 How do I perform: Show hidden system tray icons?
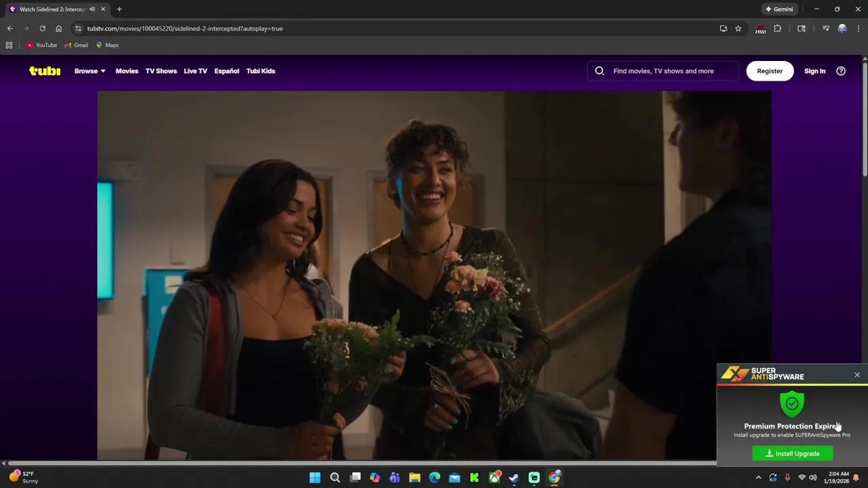point(757,478)
